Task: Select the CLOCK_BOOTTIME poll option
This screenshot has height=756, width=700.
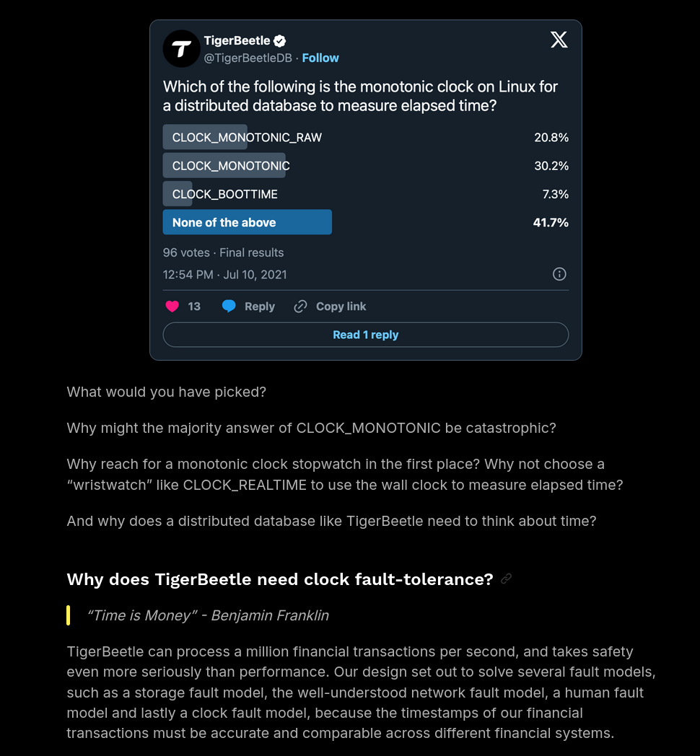Action: [x=224, y=194]
